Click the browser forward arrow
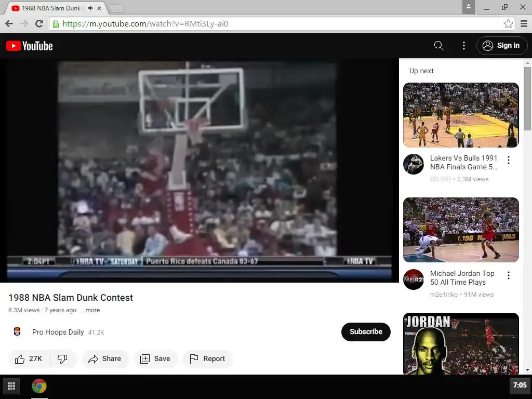 (x=24, y=23)
